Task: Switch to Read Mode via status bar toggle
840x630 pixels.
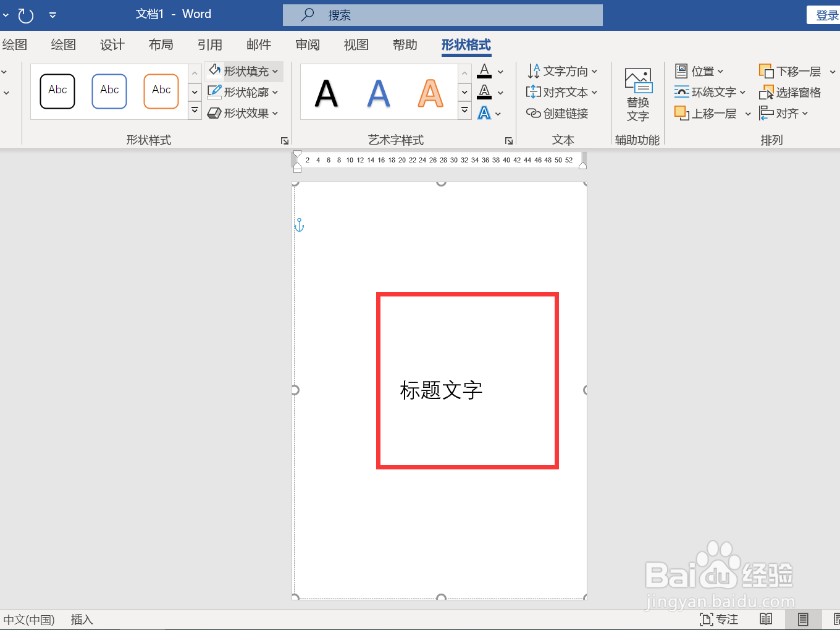Action: click(766, 619)
